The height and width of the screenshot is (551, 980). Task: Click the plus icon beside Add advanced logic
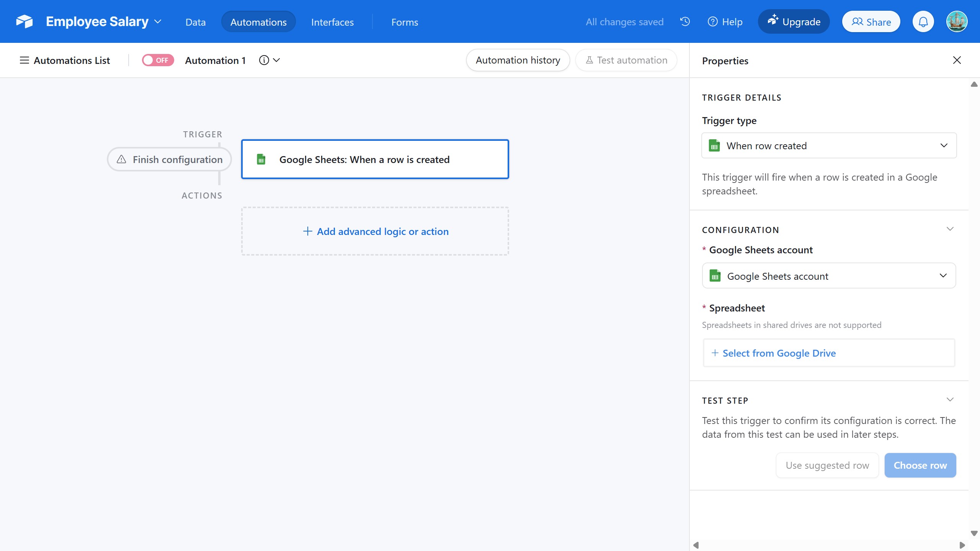click(307, 231)
